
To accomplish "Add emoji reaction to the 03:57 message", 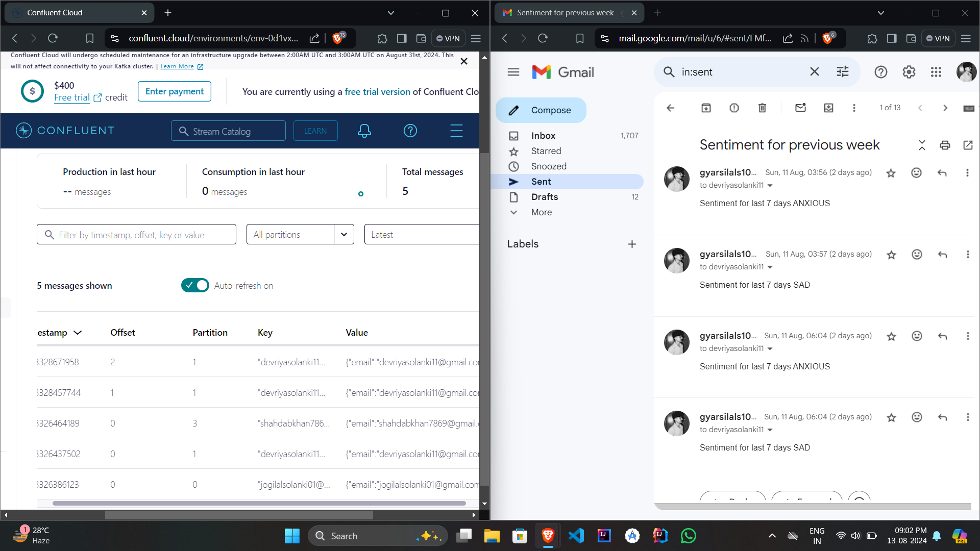I will 917,254.
